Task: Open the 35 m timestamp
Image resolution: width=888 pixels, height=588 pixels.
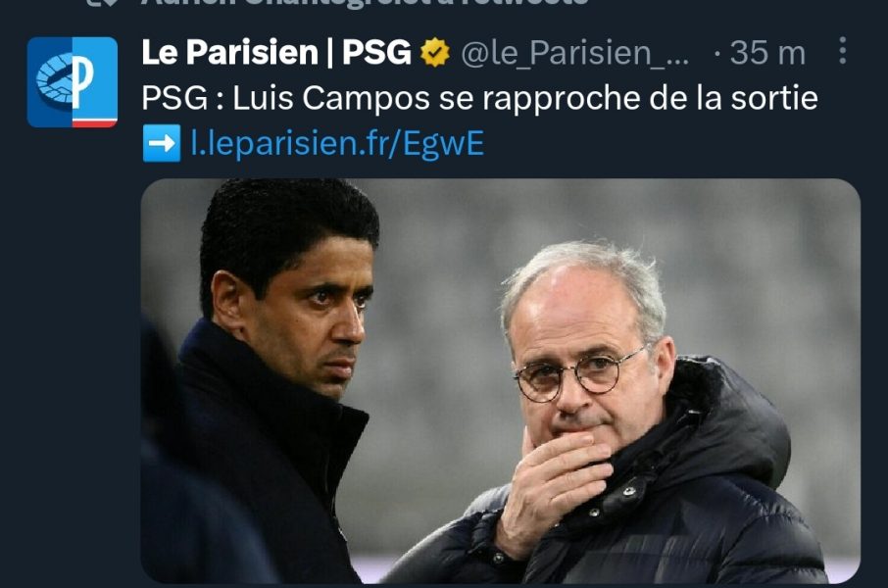Action: tap(767, 53)
